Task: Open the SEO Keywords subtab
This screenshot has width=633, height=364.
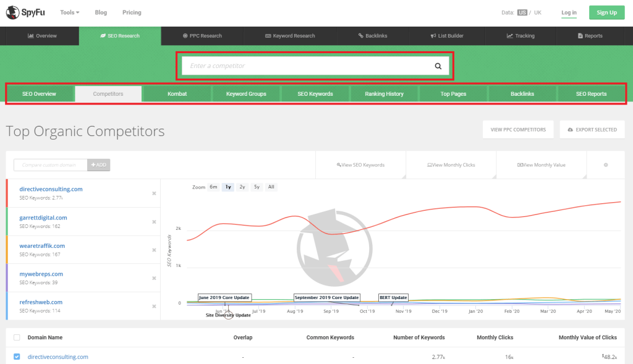Action: (315, 94)
